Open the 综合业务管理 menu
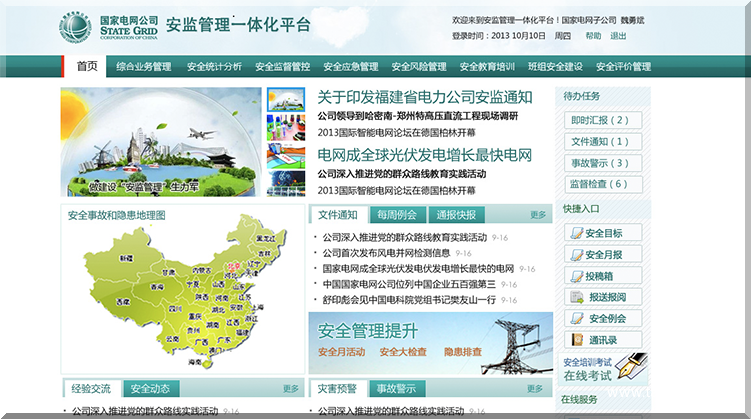The width and height of the screenshot is (751, 419). click(x=143, y=67)
